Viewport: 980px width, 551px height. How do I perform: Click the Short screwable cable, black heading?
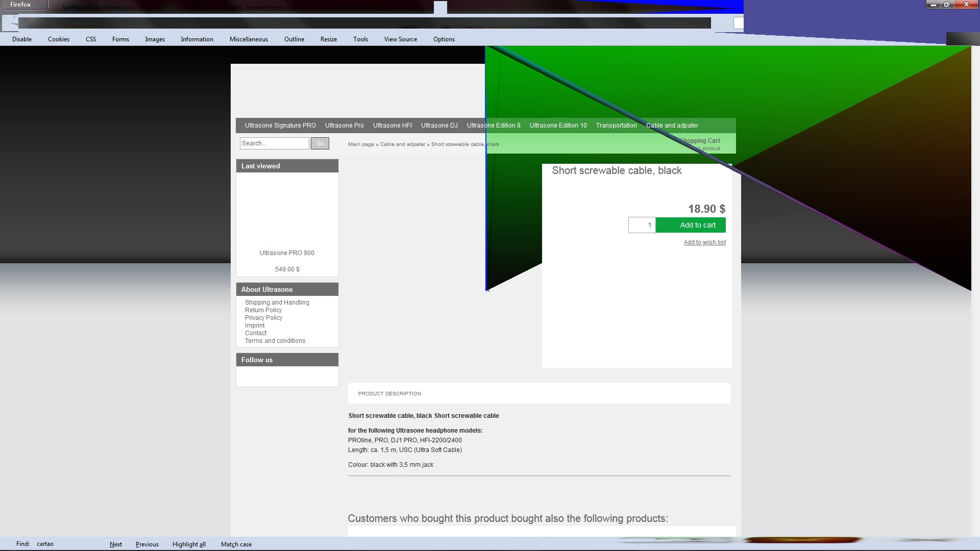pyautogui.click(x=617, y=171)
